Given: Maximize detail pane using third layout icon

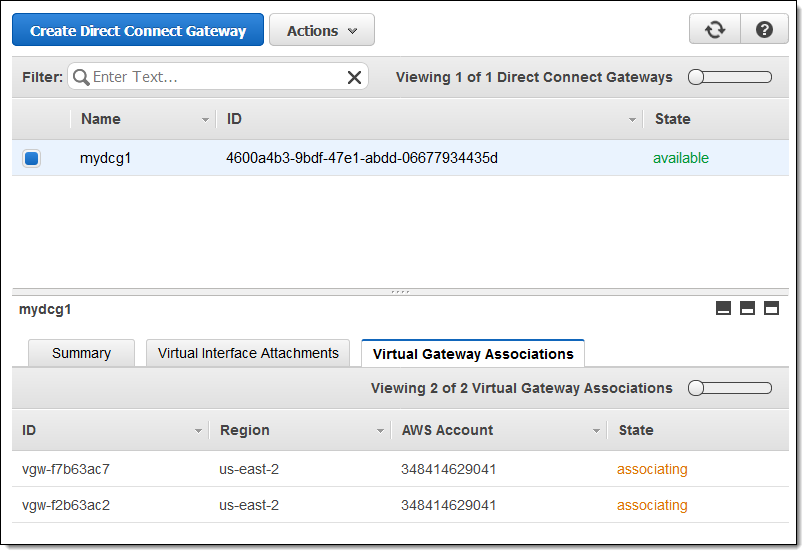Looking at the screenshot, I should [x=771, y=309].
